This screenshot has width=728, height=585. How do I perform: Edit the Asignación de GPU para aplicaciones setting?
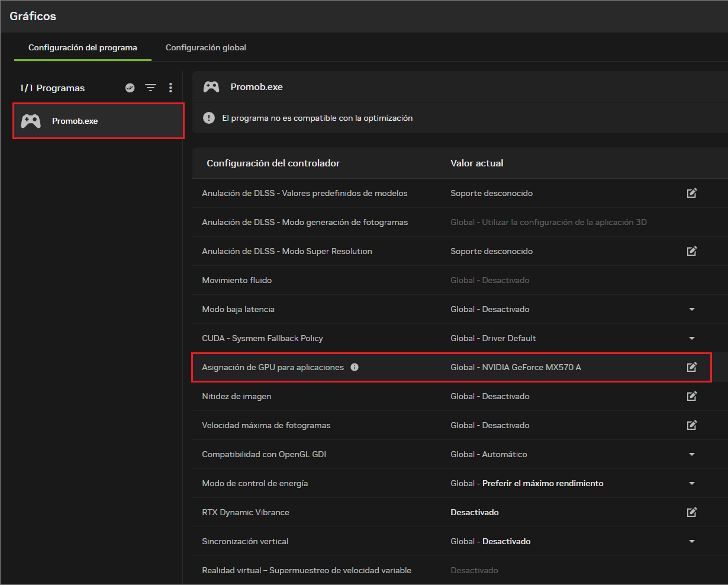(692, 367)
